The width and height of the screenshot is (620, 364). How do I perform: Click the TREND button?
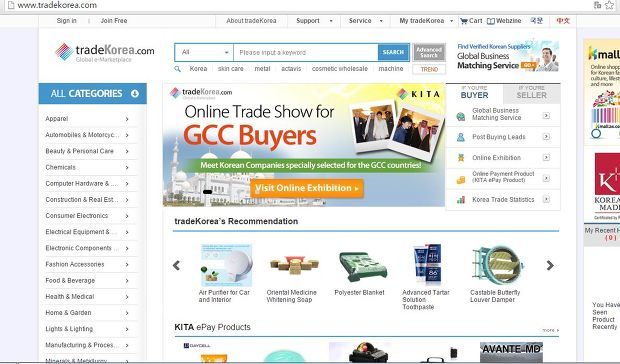point(429,69)
